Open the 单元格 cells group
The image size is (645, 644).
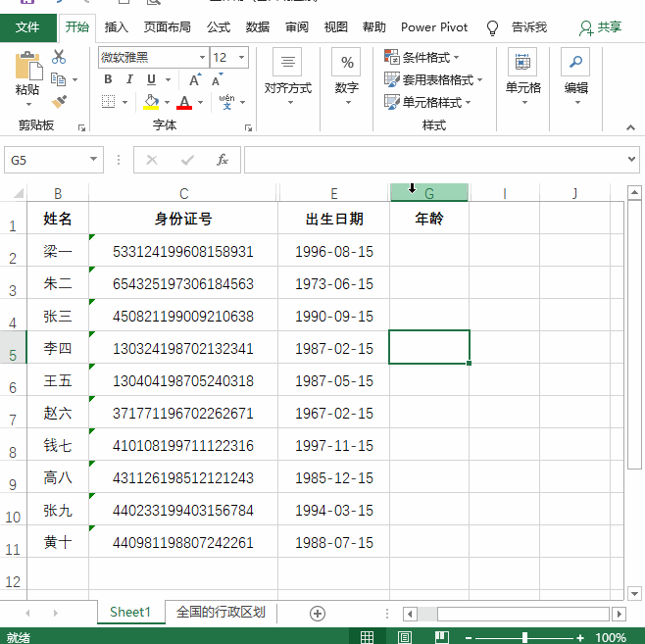(522, 78)
